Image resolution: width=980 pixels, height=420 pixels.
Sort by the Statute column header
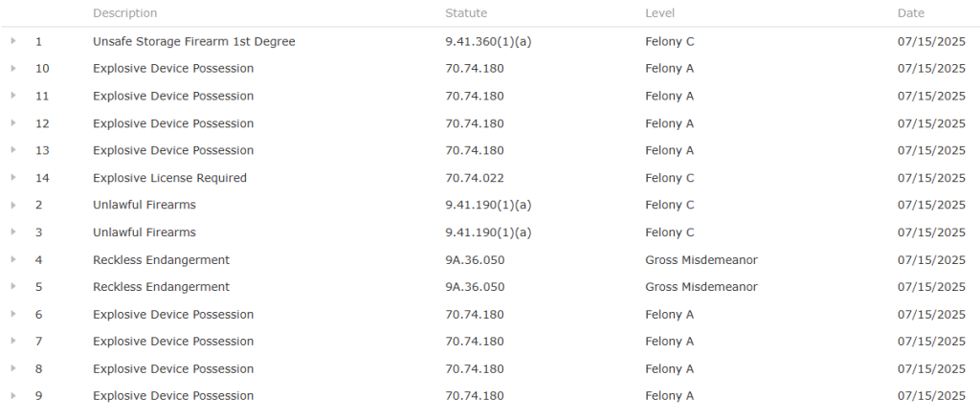[466, 13]
